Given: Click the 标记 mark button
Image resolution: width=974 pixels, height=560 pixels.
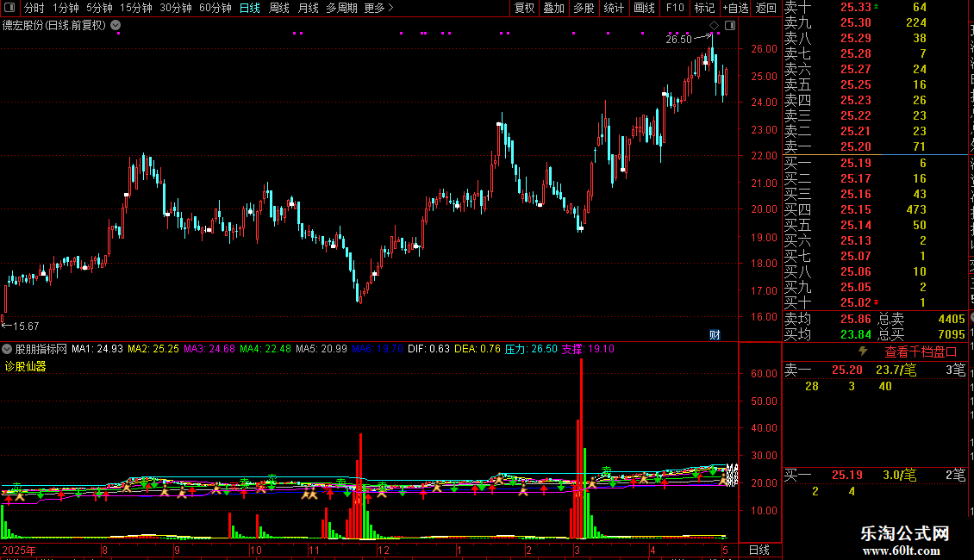Looking at the screenshot, I should click(704, 8).
